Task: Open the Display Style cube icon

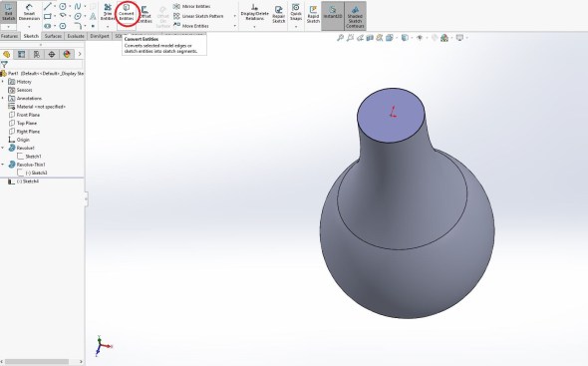Action: [405, 38]
